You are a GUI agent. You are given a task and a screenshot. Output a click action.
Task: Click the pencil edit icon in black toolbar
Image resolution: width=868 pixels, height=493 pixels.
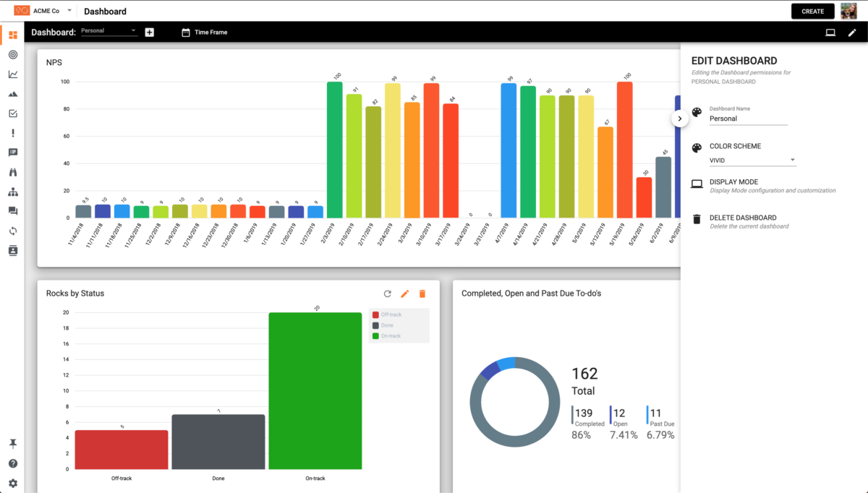pos(852,33)
